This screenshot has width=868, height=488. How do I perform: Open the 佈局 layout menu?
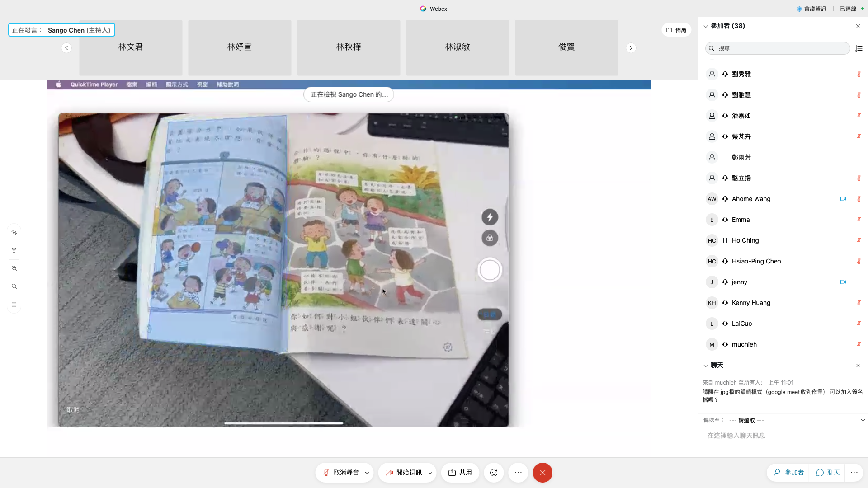(x=676, y=30)
